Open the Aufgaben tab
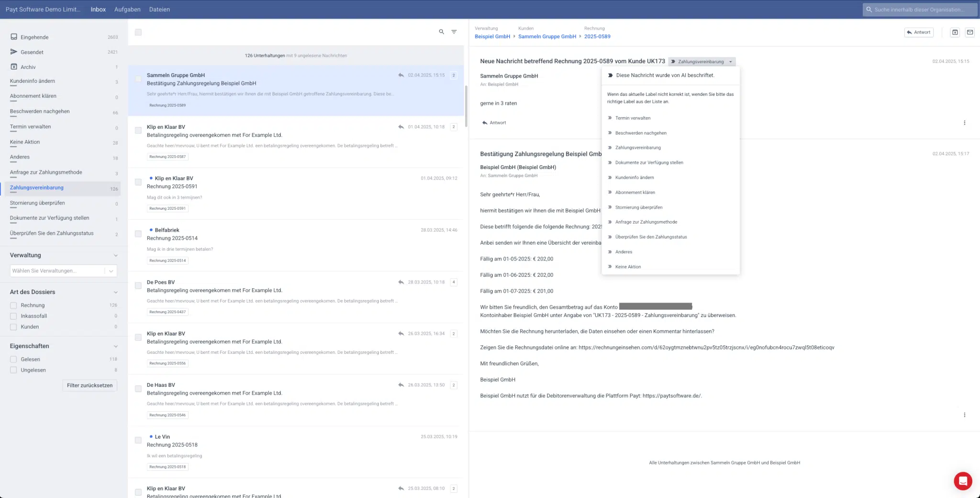The image size is (980, 498). click(127, 10)
